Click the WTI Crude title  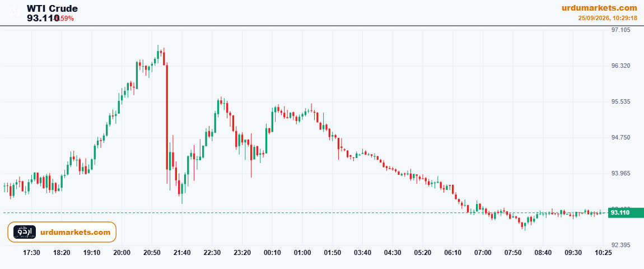(52, 8)
